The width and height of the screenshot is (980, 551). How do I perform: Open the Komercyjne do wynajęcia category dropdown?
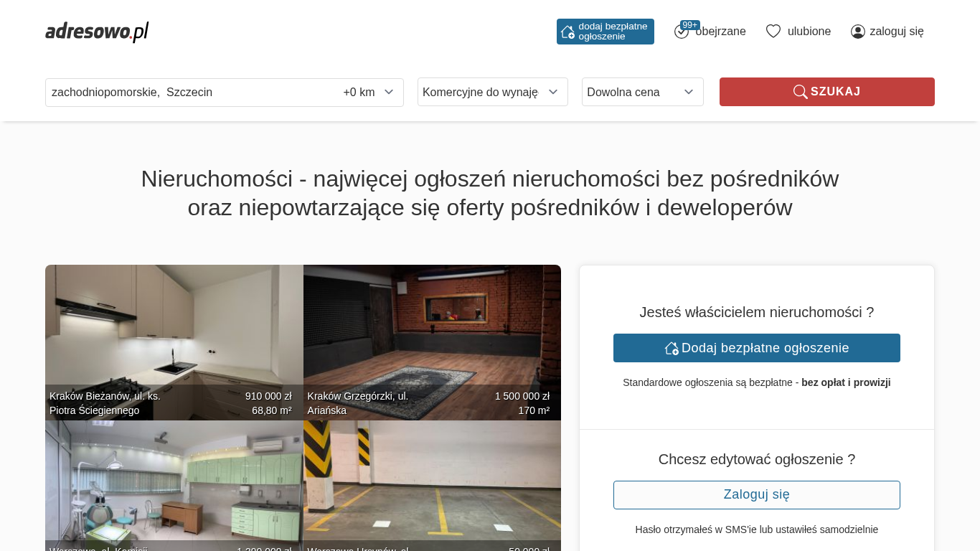(x=492, y=92)
